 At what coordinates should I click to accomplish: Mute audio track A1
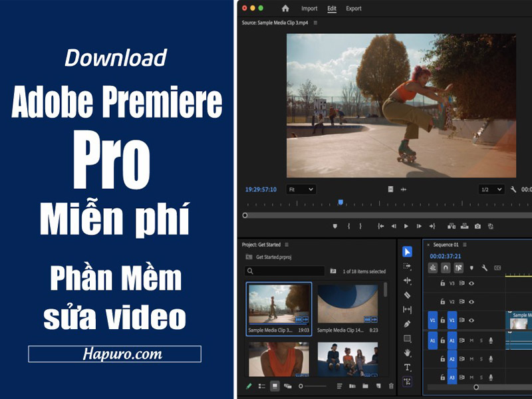471,340
